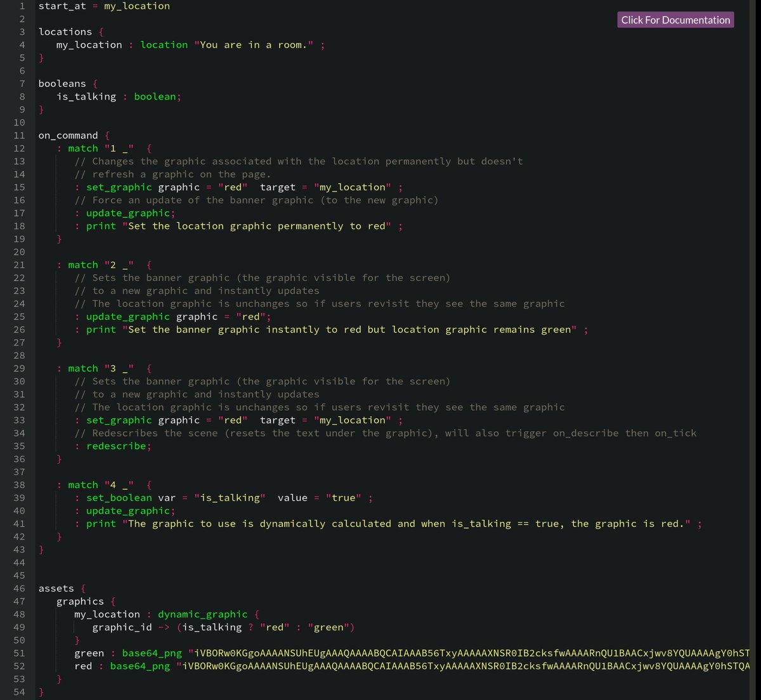Click the red asset name on line 52

click(x=83, y=666)
